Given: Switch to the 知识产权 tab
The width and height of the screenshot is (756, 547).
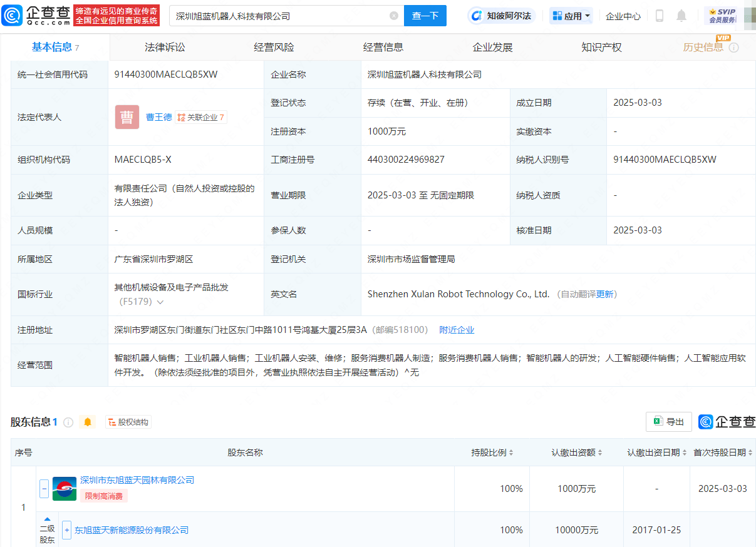Looking at the screenshot, I should click(x=601, y=48).
